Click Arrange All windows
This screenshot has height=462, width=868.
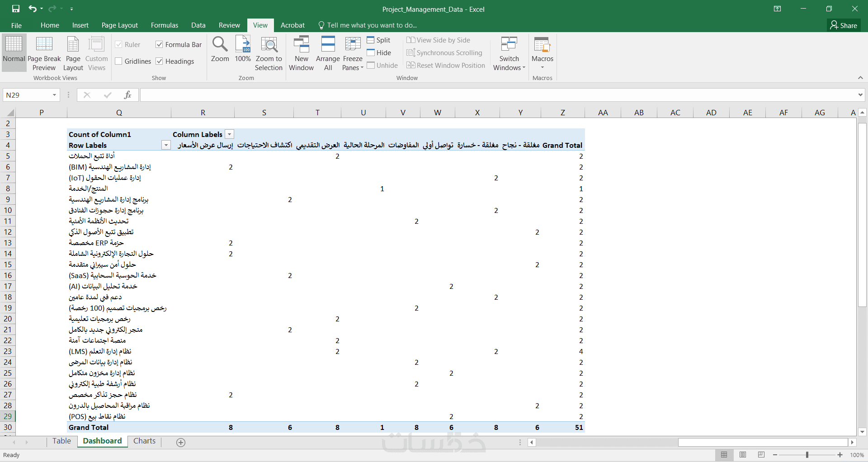328,52
